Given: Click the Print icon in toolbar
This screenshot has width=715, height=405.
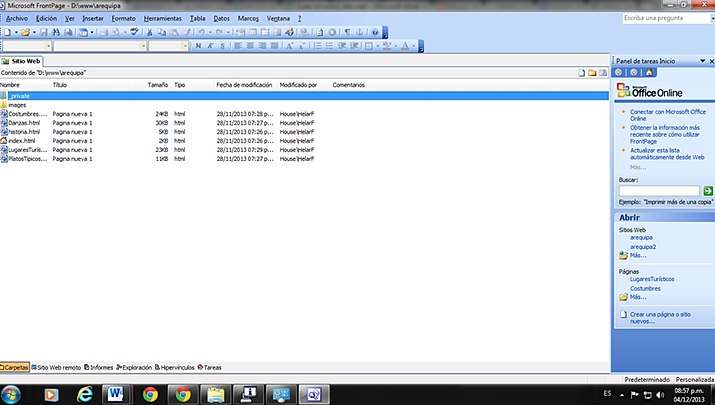Looking at the screenshot, I should coord(104,32).
